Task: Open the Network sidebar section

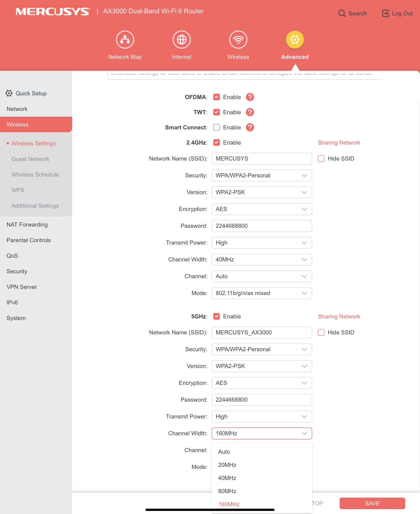Action: click(36, 109)
